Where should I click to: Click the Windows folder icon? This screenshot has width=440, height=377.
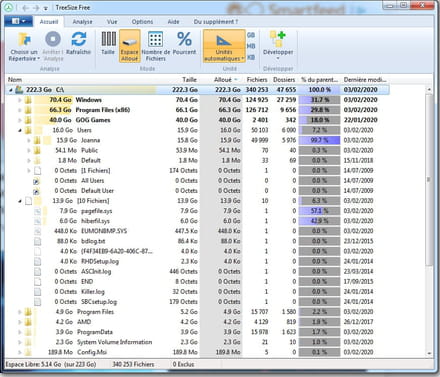point(28,100)
